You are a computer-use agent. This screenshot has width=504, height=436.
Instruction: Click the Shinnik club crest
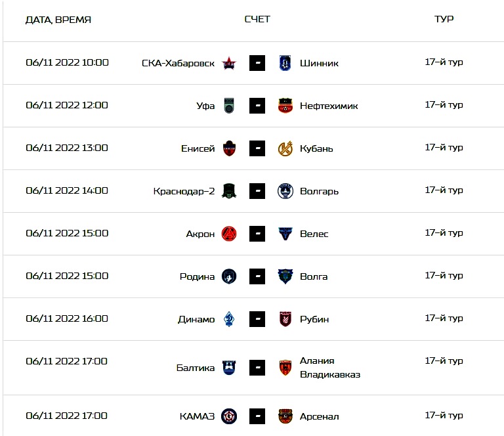[285, 63]
